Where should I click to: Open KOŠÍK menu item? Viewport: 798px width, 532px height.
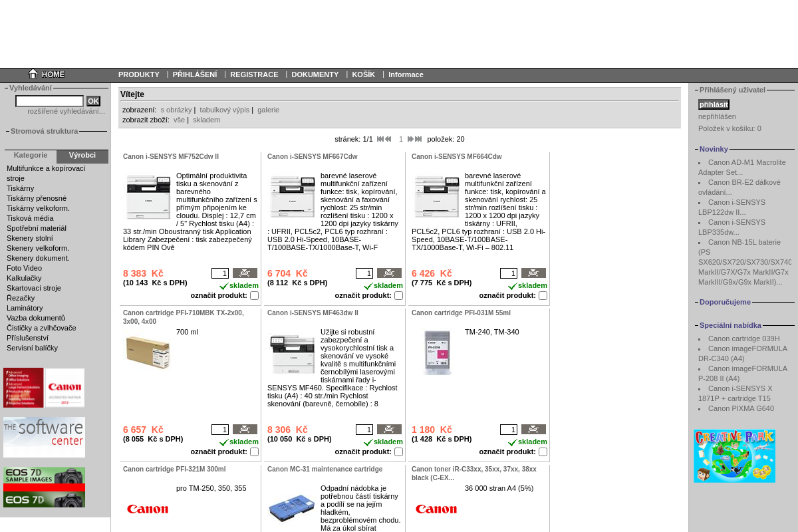[364, 74]
